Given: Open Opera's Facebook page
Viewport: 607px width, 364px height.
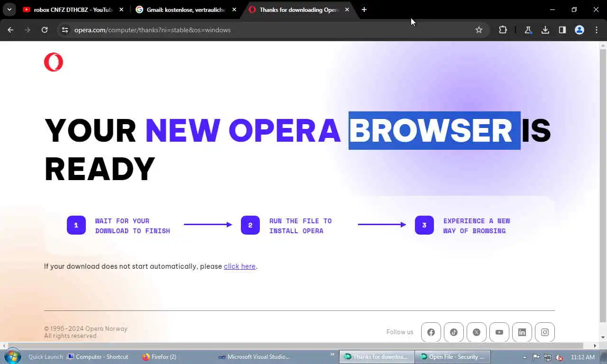Looking at the screenshot, I should 431,332.
